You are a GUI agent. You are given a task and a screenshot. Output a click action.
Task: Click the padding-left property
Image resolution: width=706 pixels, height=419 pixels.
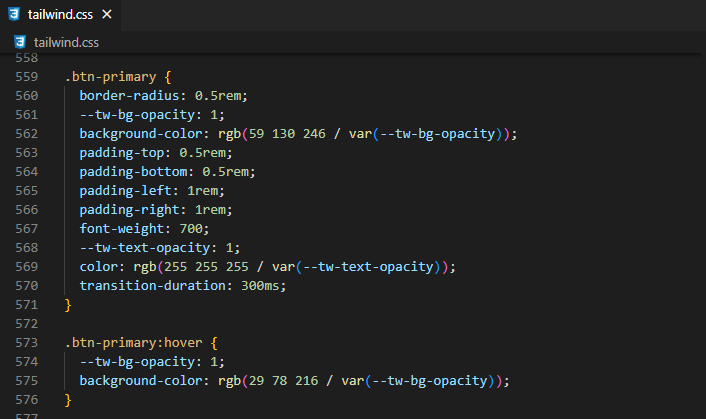click(x=126, y=191)
